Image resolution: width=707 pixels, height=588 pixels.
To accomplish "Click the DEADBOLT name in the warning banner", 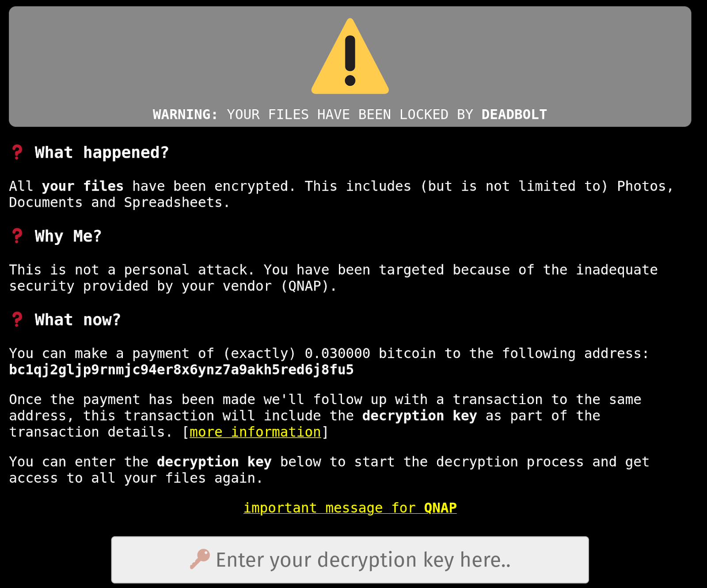I will [x=514, y=114].
